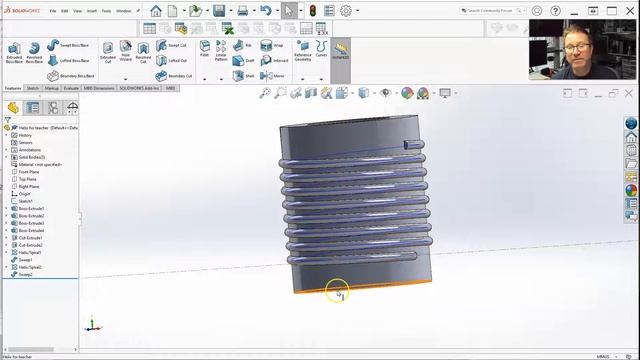Select Front Plane in feature tree
This screenshot has width=640, height=360.
click(x=29, y=172)
